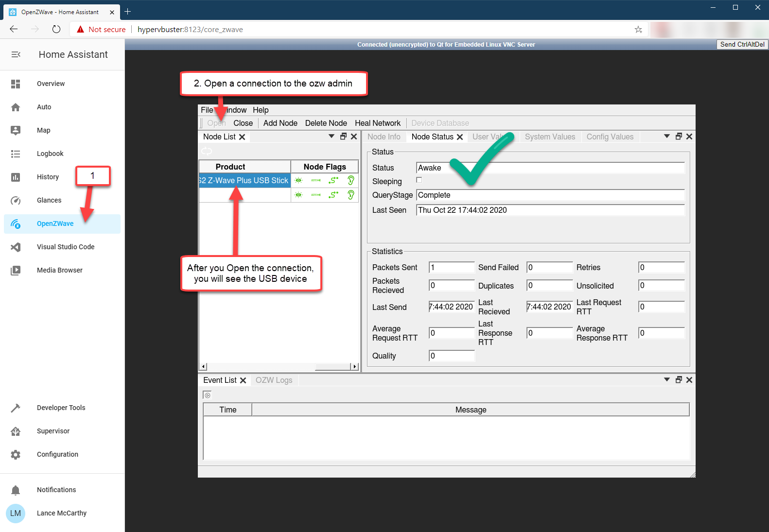This screenshot has height=532, width=769.
Task: Click the Heal Network button
Action: pyautogui.click(x=378, y=123)
